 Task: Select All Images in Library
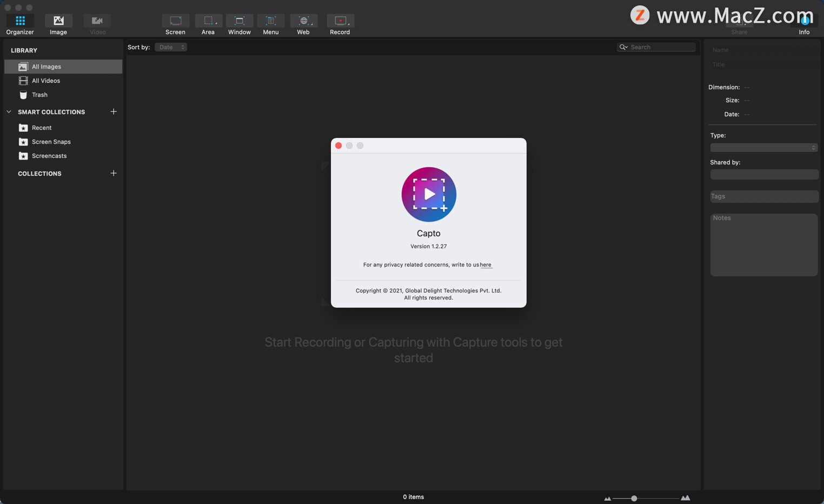click(63, 67)
